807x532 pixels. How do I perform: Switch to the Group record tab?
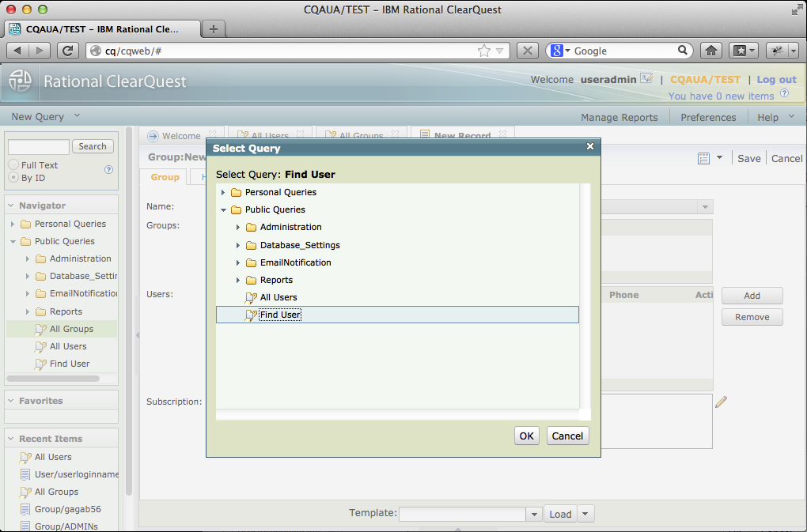click(165, 177)
